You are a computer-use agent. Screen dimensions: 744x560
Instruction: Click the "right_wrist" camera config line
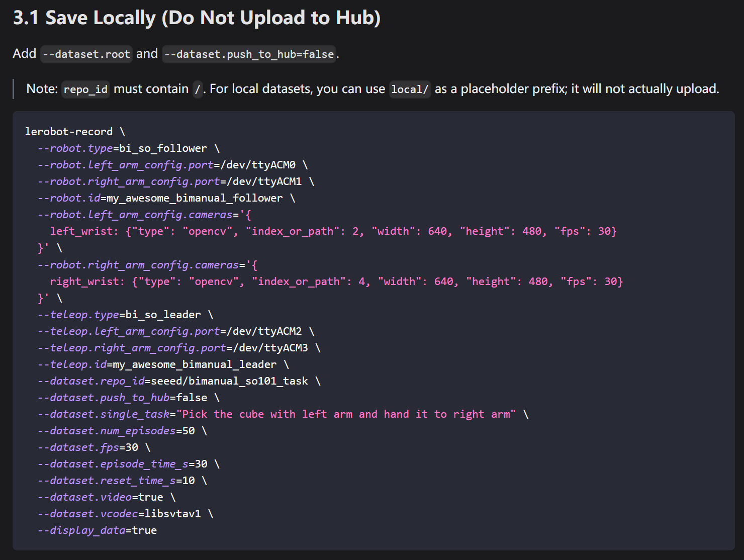(336, 282)
